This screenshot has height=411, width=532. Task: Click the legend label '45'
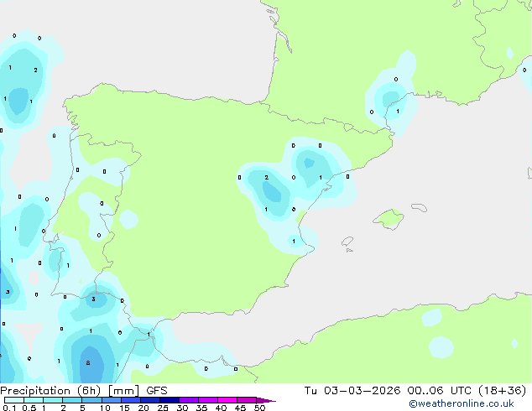tap(240, 408)
